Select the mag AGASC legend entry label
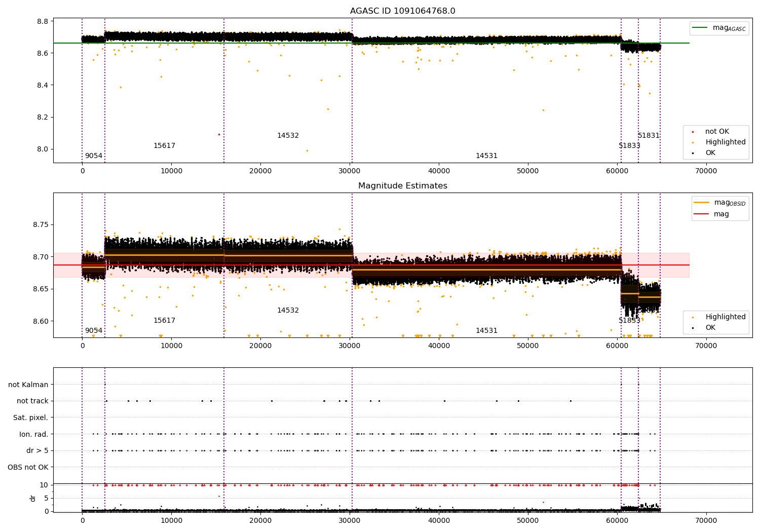The height and width of the screenshot is (532, 760). [x=729, y=28]
